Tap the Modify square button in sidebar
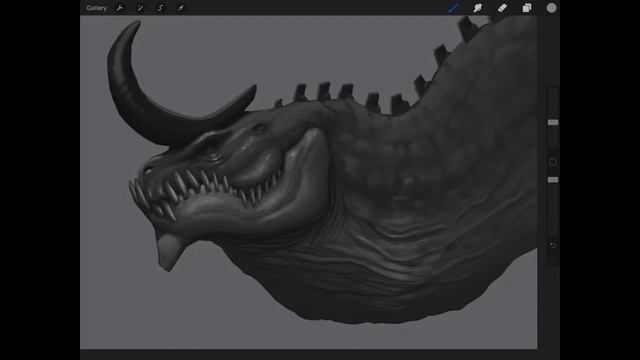The width and height of the screenshot is (640, 360). 553,162
